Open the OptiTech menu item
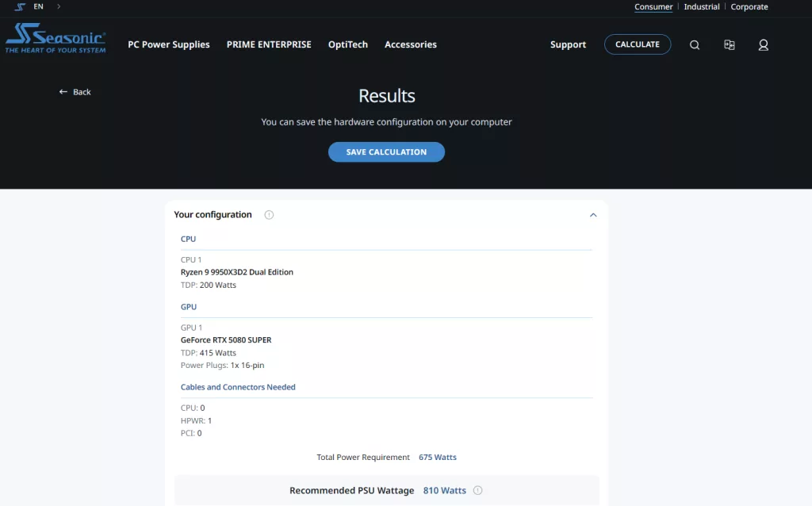The width and height of the screenshot is (812, 506). click(348, 44)
